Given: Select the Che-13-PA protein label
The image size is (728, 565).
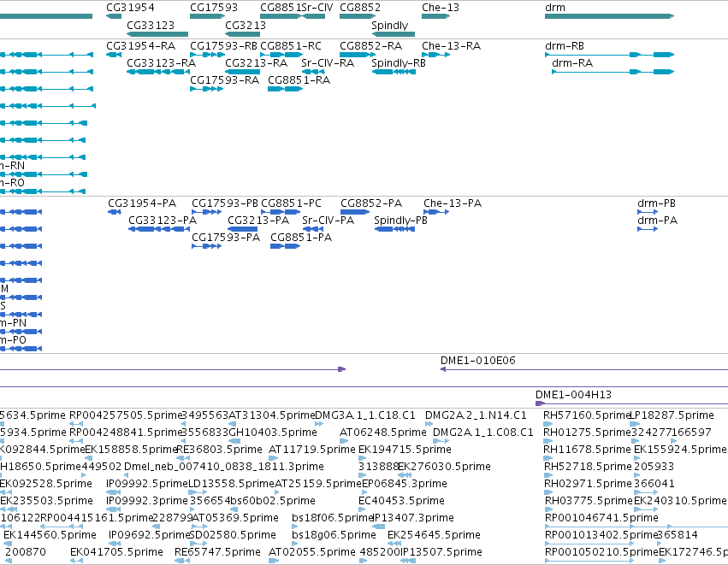Looking at the screenshot, I should tap(453, 203).
